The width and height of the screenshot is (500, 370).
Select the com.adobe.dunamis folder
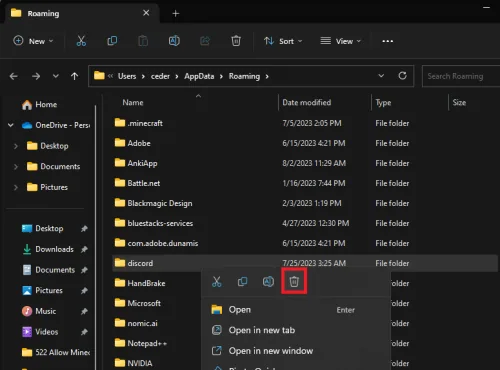(x=305, y=243)
